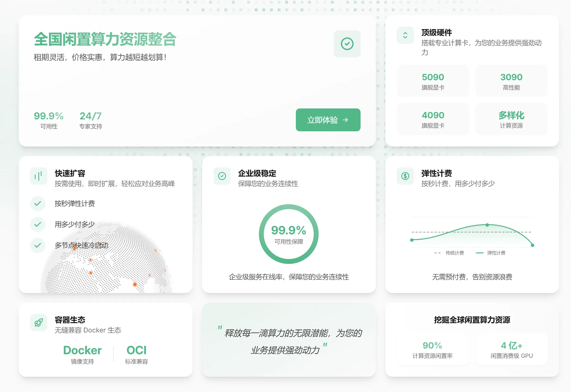Click the checkmark next to 多节点快速冷启动
571x392 pixels.
38,245
